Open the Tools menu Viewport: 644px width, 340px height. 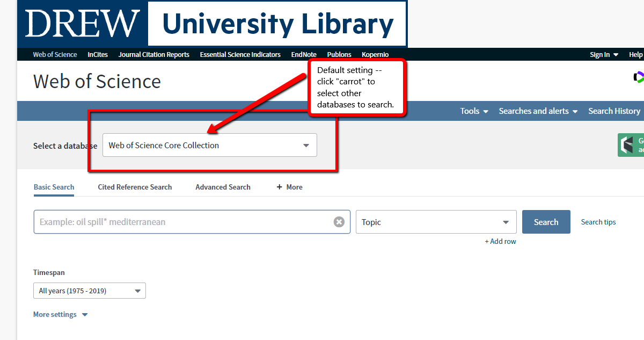tap(474, 111)
